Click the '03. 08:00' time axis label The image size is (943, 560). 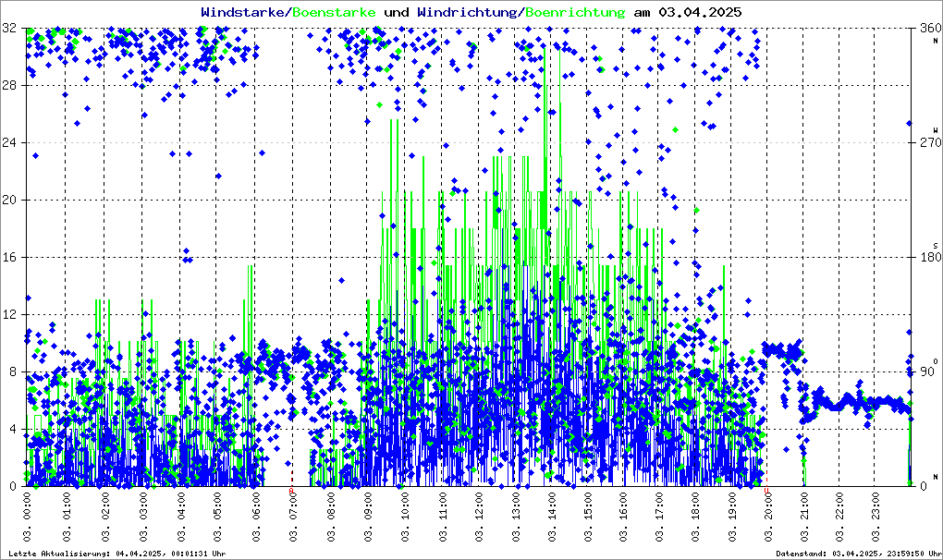[330, 517]
